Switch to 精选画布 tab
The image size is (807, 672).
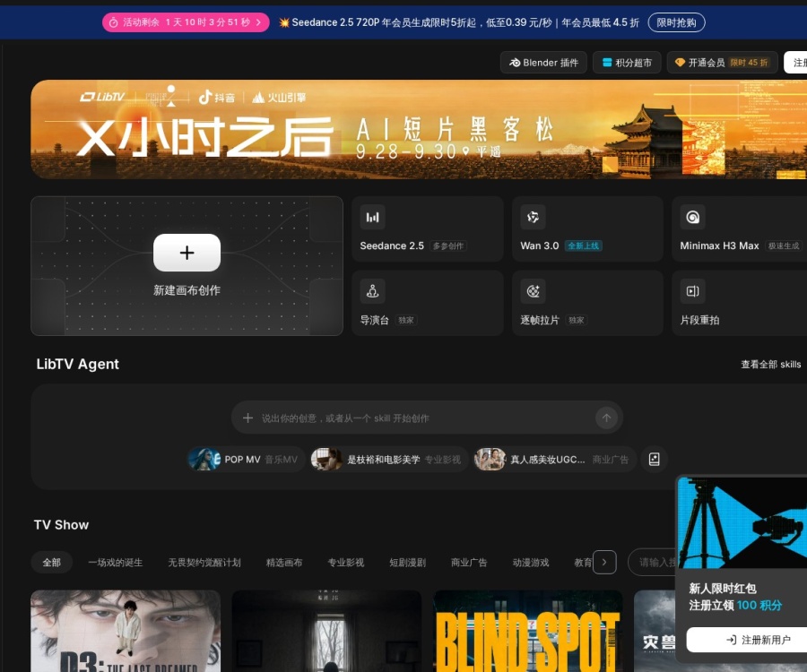[284, 563]
